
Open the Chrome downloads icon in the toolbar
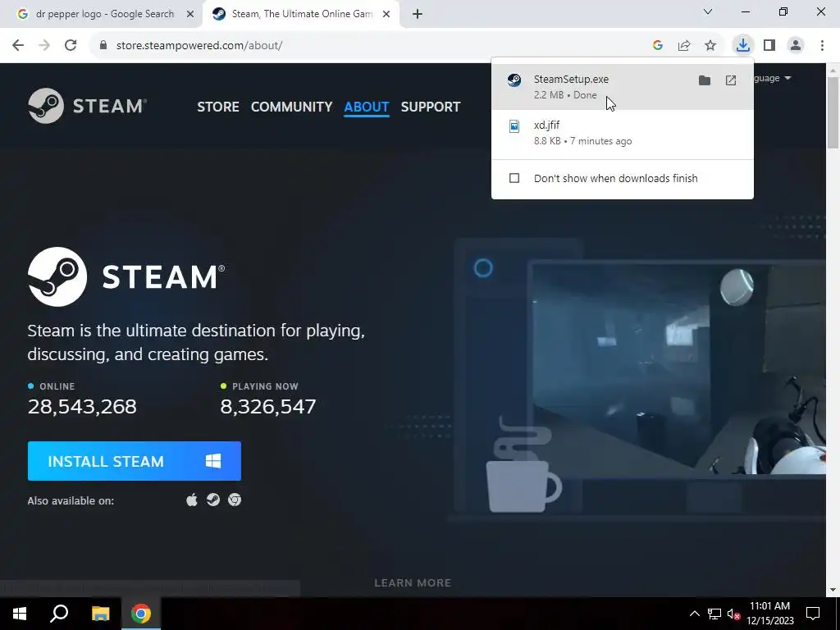click(x=742, y=45)
